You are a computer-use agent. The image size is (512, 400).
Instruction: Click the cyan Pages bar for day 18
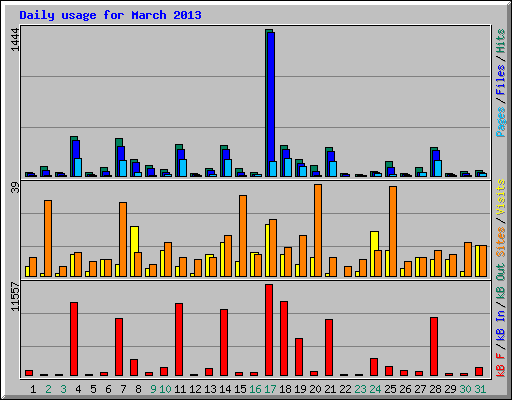click(288, 167)
